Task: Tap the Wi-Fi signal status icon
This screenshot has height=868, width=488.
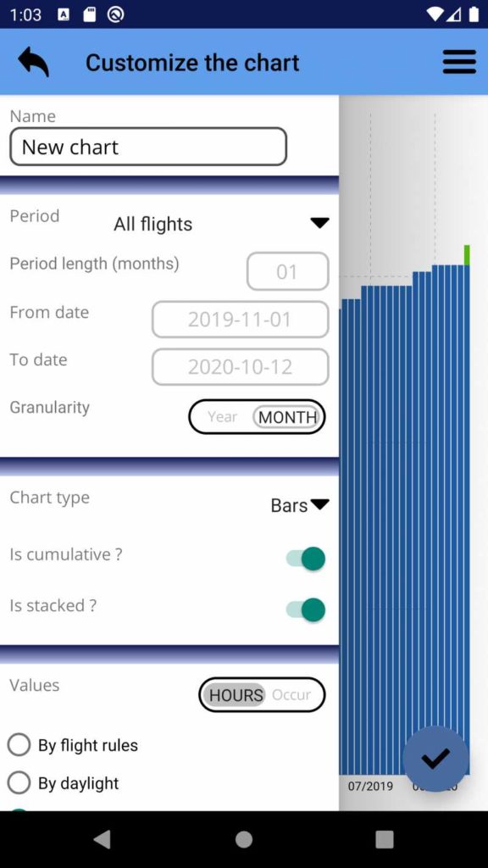Action: tap(435, 14)
